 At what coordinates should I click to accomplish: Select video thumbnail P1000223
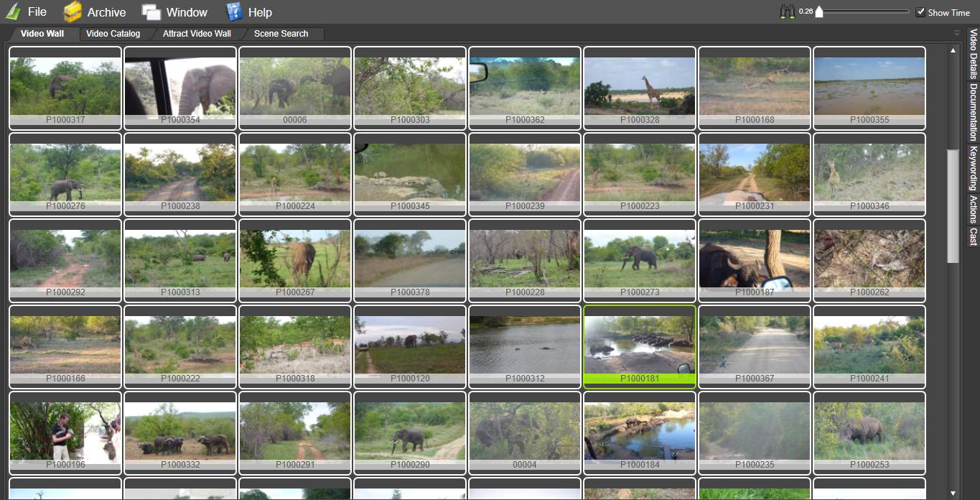(640, 175)
